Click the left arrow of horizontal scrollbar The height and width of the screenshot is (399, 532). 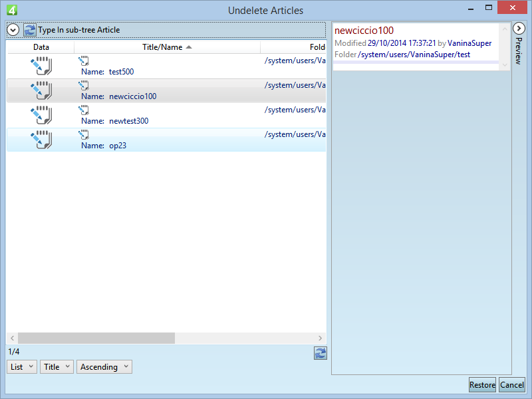pos(12,338)
